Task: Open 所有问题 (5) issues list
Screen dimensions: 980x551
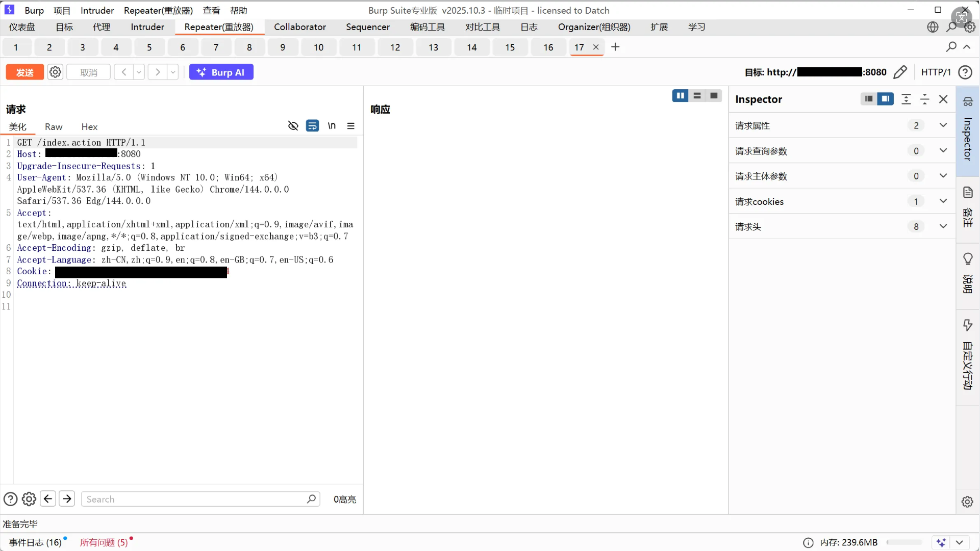Action: point(104,542)
